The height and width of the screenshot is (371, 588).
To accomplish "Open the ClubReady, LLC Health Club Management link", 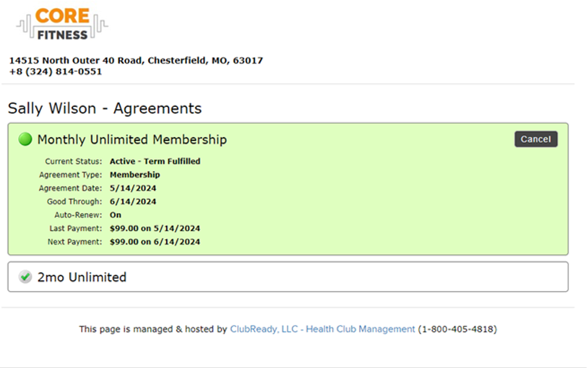I will [x=322, y=329].
